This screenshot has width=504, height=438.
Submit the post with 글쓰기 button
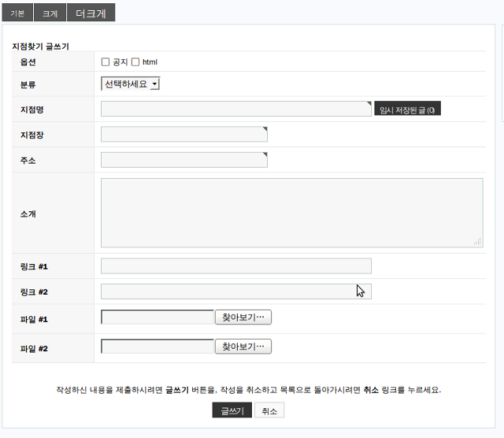[232, 411]
